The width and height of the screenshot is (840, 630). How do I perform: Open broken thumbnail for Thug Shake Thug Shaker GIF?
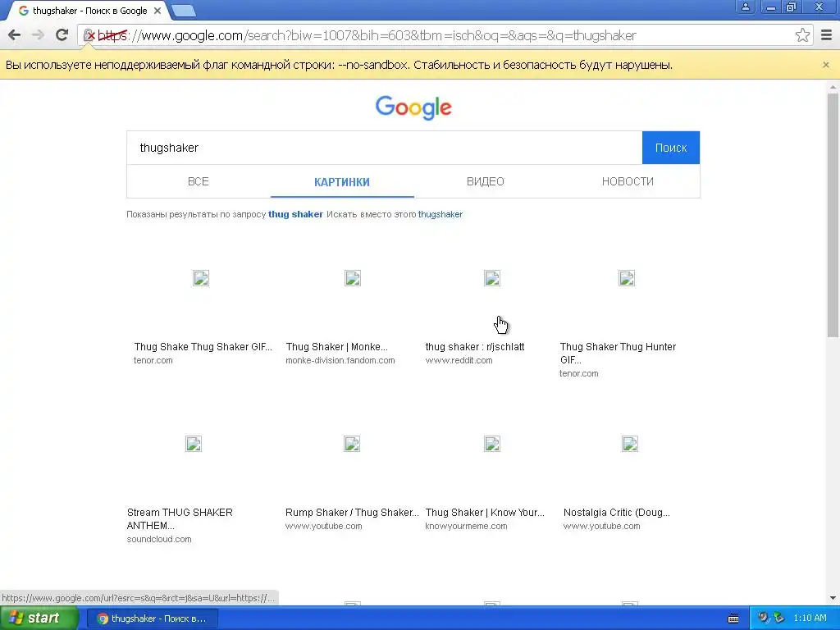click(201, 278)
